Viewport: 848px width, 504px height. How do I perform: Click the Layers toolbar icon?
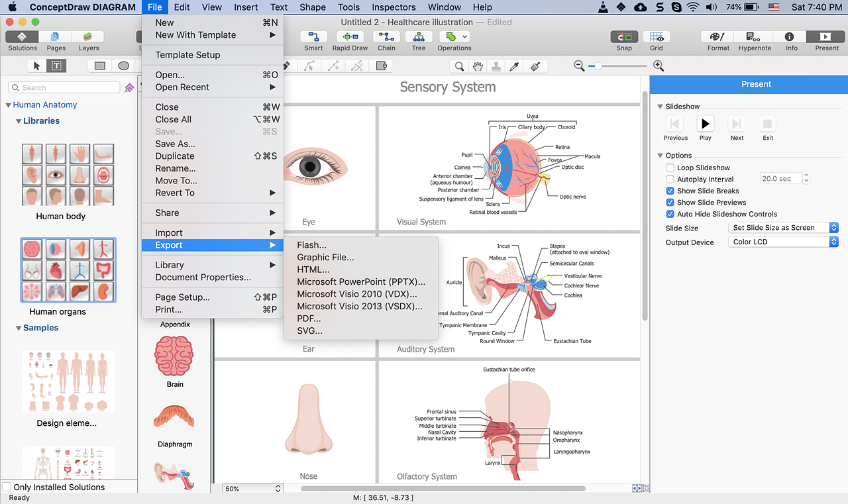pos(89,37)
